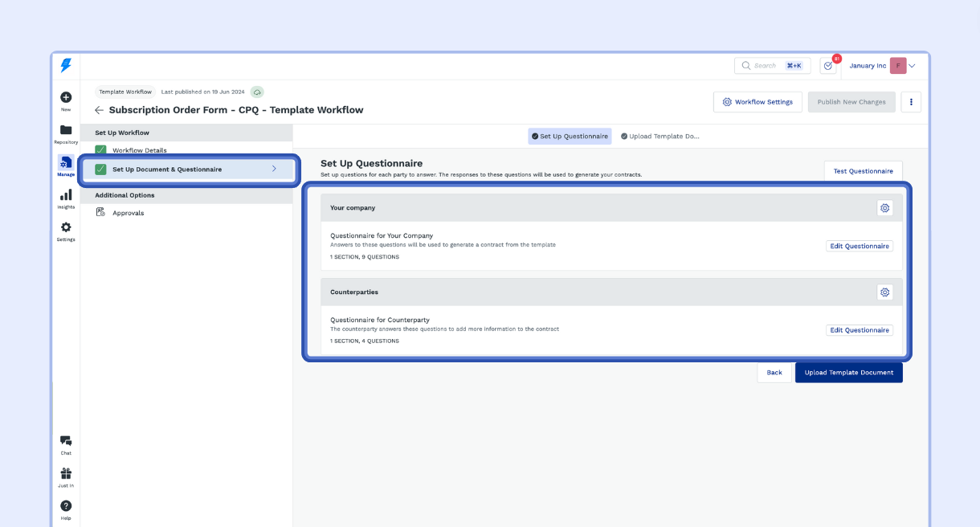The width and height of the screenshot is (980, 527).
Task: Click the Help question mark icon
Action: click(66, 506)
